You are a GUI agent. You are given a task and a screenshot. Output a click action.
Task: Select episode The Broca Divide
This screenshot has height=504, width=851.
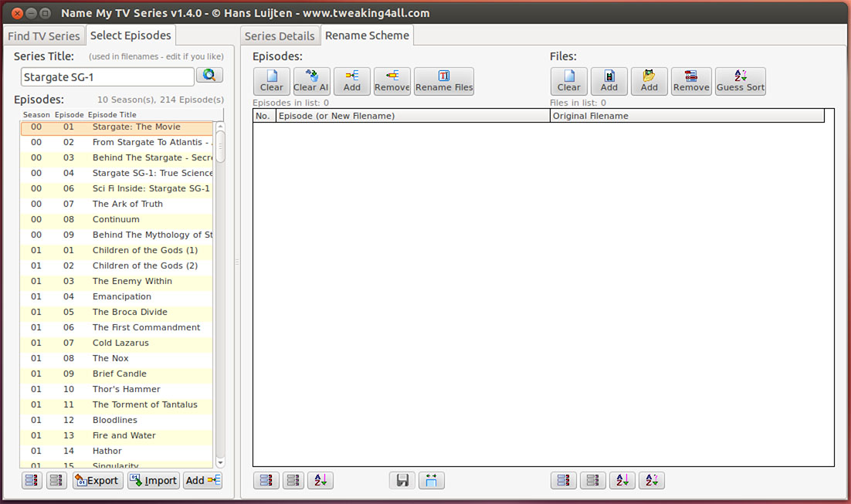point(117,313)
